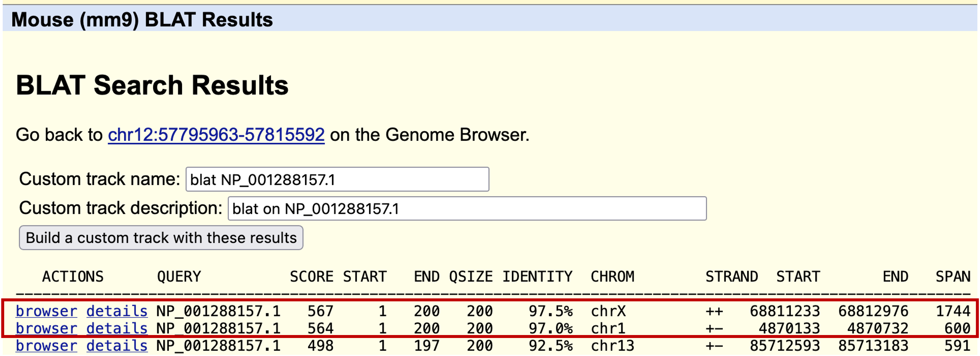Click end coordinate 85713183
The image size is (980, 356).
(873, 346)
